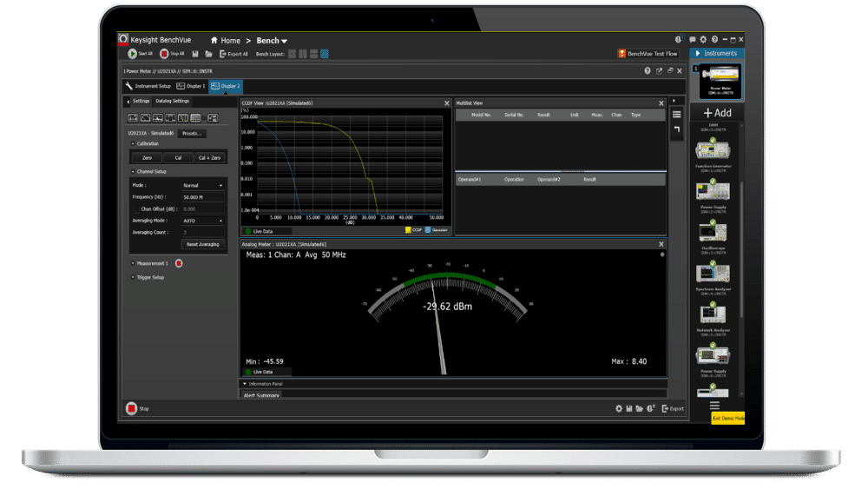The height and width of the screenshot is (489, 868).
Task: Select the Display 2 tab
Action: coord(226,86)
